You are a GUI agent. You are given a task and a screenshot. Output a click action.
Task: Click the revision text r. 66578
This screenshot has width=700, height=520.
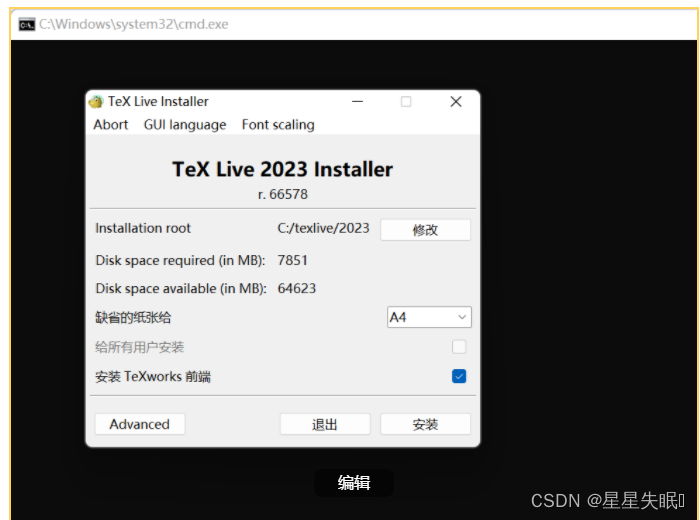[x=283, y=194]
